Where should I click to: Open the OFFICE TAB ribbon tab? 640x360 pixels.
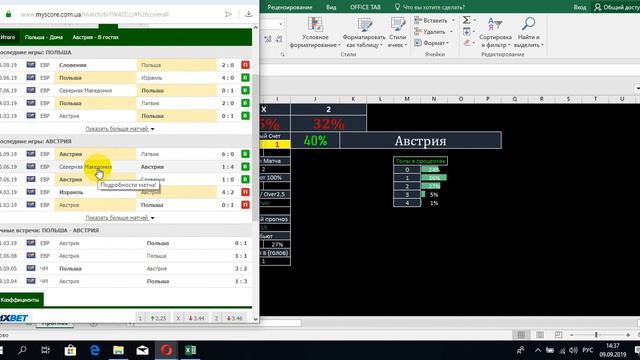pyautogui.click(x=365, y=7)
